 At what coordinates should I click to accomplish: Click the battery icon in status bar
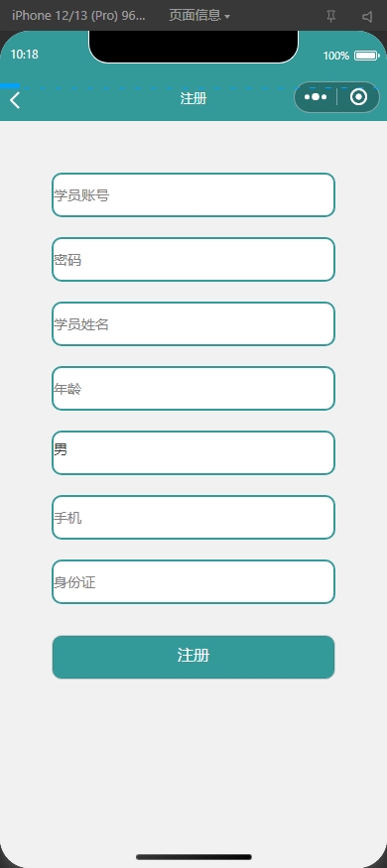pos(366,56)
